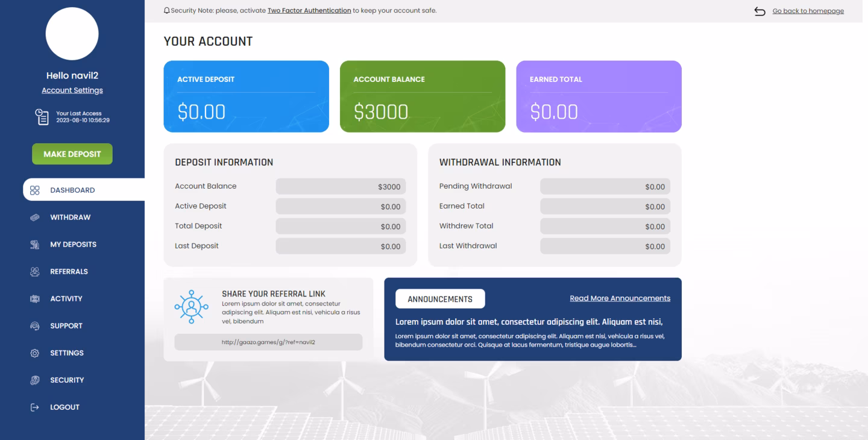868x440 pixels.
Task: Click the My Deposits icon
Action: (x=35, y=245)
